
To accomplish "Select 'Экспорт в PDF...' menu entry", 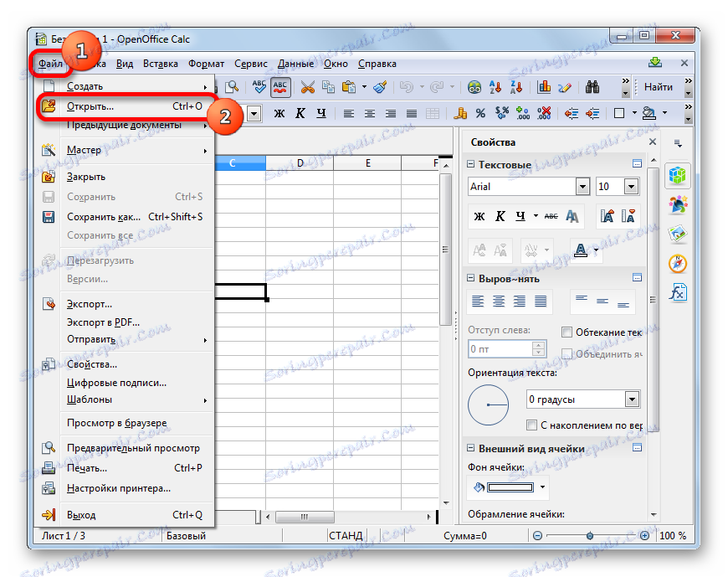I will tap(125, 322).
